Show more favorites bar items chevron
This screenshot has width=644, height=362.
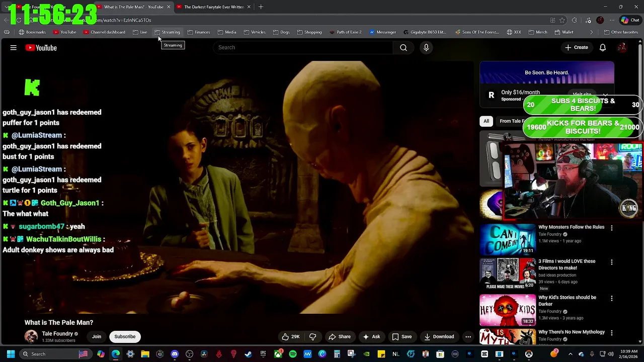[x=591, y=32]
